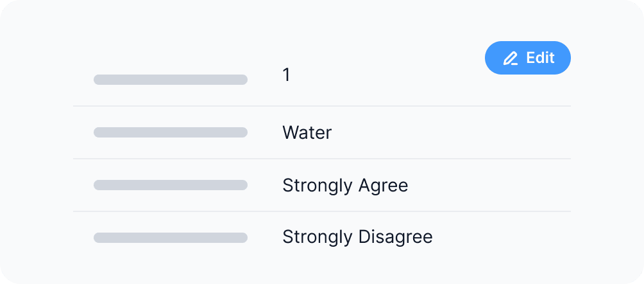
Task: Click the gray placeholder label beside "1"
Action: tap(170, 80)
